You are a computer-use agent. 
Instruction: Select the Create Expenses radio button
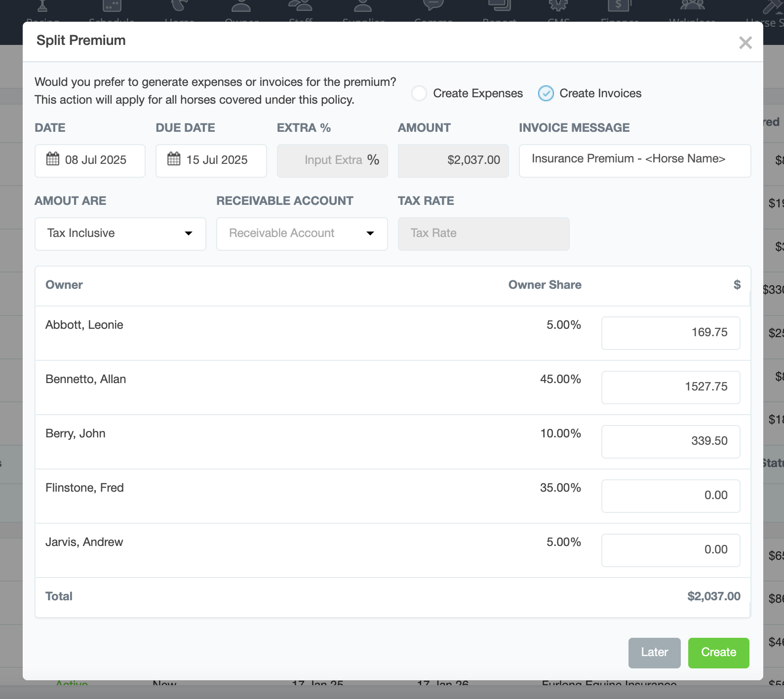pos(419,93)
